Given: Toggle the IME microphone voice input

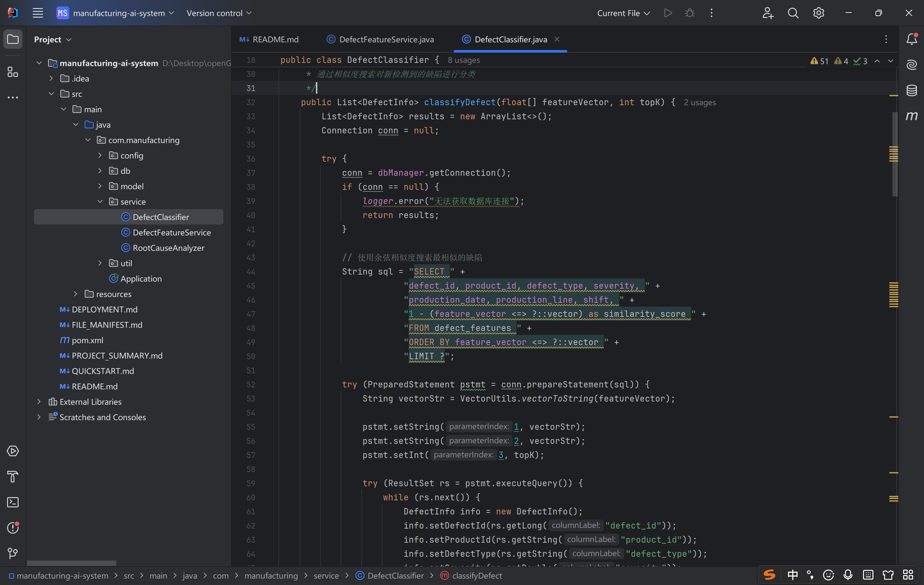Looking at the screenshot, I should (x=848, y=575).
